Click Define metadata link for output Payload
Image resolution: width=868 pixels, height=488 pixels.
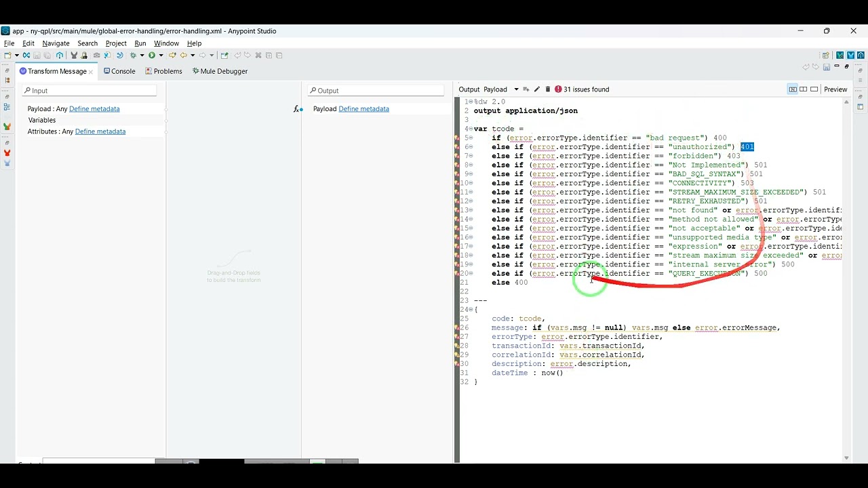click(363, 108)
